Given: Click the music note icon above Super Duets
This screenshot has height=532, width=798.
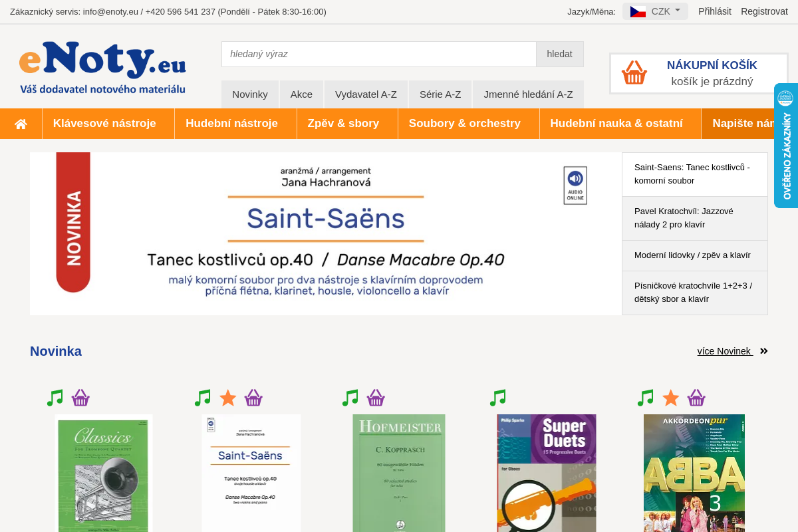Looking at the screenshot, I should coord(498,398).
